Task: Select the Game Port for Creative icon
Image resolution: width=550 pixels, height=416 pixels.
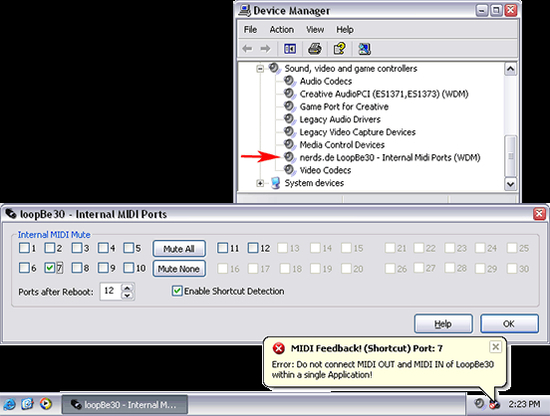Action: point(289,106)
